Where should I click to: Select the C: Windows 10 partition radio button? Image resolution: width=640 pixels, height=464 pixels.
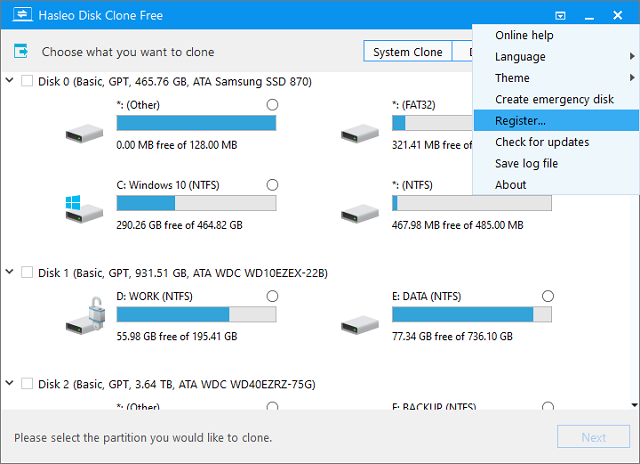(272, 185)
